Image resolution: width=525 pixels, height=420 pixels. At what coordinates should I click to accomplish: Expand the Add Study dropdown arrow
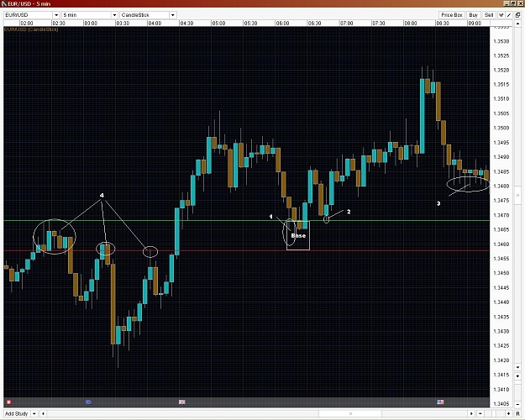click(34, 413)
